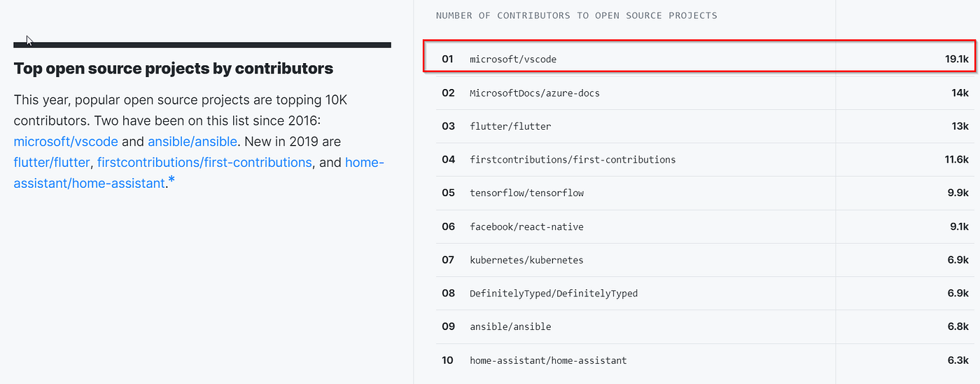This screenshot has width=980, height=384.
Task: Click the 9.9k contributor count
Action: coord(958,193)
